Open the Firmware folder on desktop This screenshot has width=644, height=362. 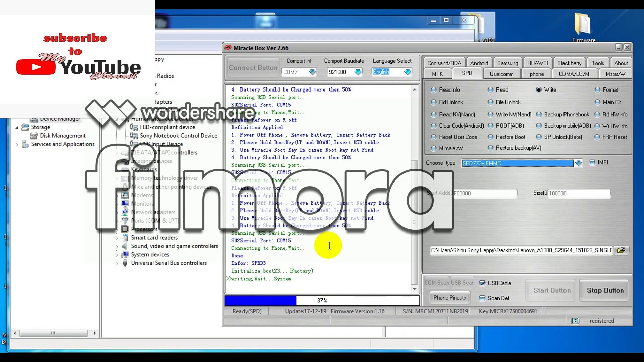(x=584, y=28)
